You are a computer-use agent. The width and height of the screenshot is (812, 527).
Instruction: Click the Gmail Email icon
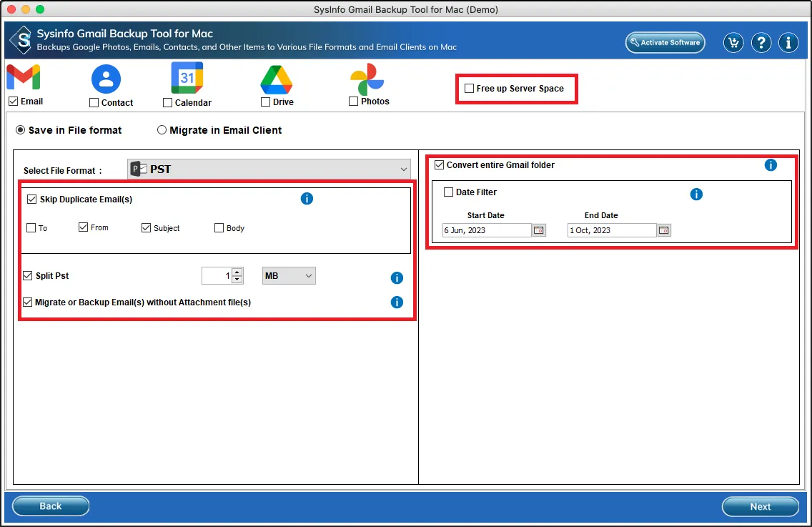tap(24, 77)
